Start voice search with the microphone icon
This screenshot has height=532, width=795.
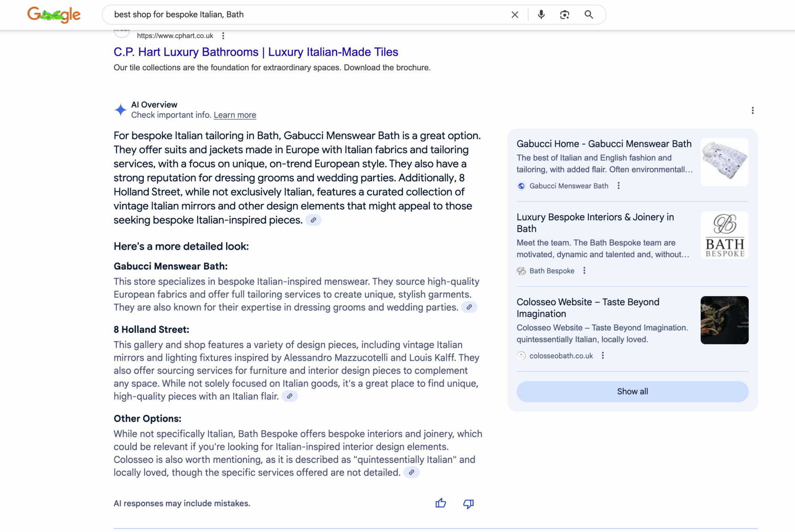coord(541,15)
